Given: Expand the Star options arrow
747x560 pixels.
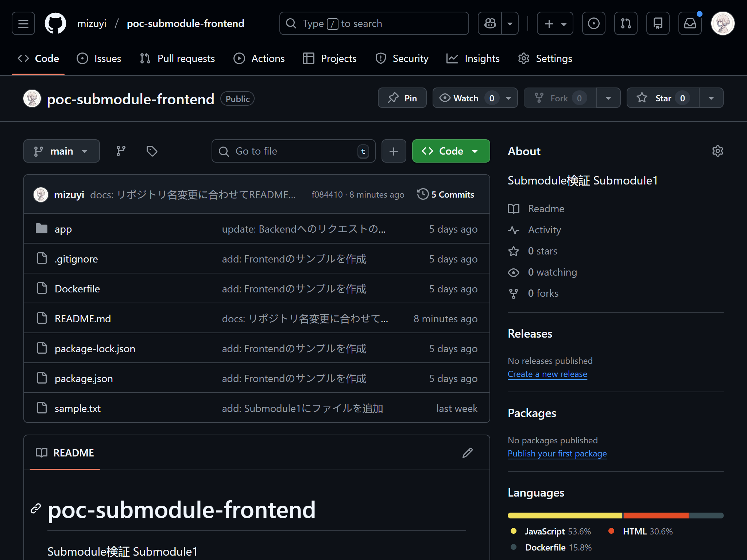Looking at the screenshot, I should [x=711, y=98].
